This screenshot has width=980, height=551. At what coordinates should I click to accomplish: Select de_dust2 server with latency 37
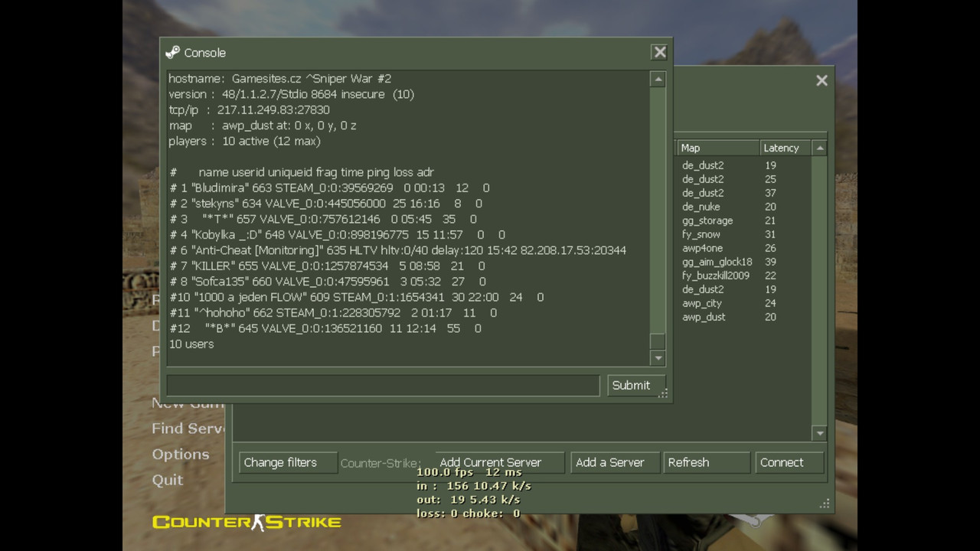pyautogui.click(x=743, y=193)
